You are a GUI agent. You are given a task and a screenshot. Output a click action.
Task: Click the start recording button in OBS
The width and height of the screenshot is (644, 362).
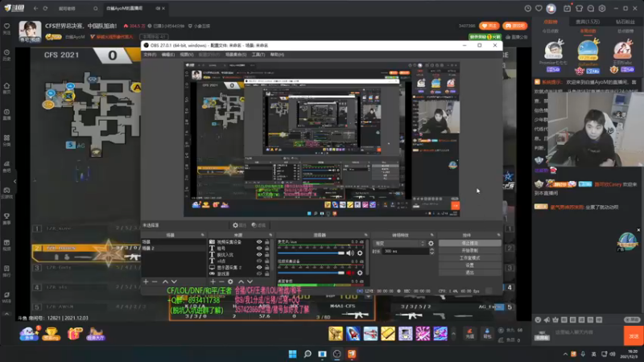470,251
